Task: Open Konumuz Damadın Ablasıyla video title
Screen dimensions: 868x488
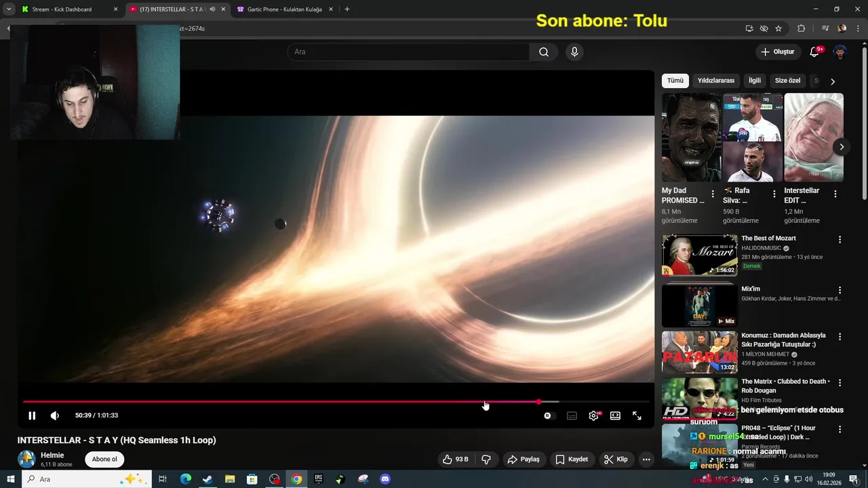Action: click(783, 340)
